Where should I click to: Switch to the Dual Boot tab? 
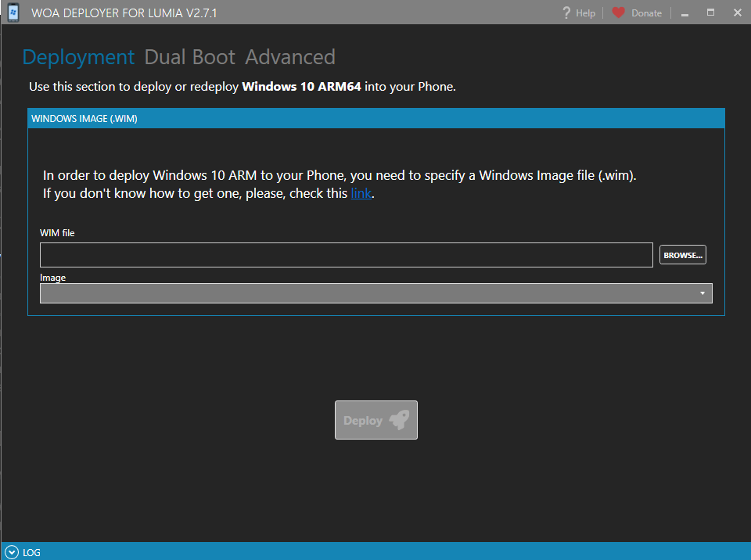point(189,57)
